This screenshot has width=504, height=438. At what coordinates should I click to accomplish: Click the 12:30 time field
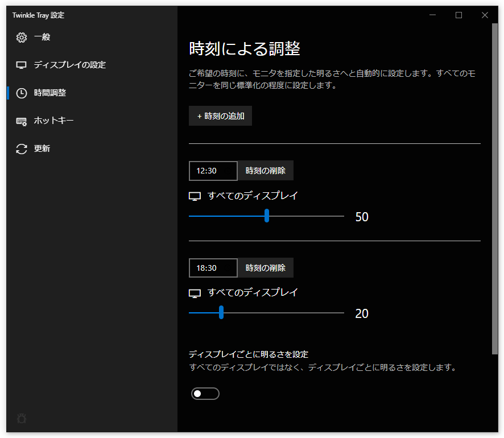coord(213,171)
